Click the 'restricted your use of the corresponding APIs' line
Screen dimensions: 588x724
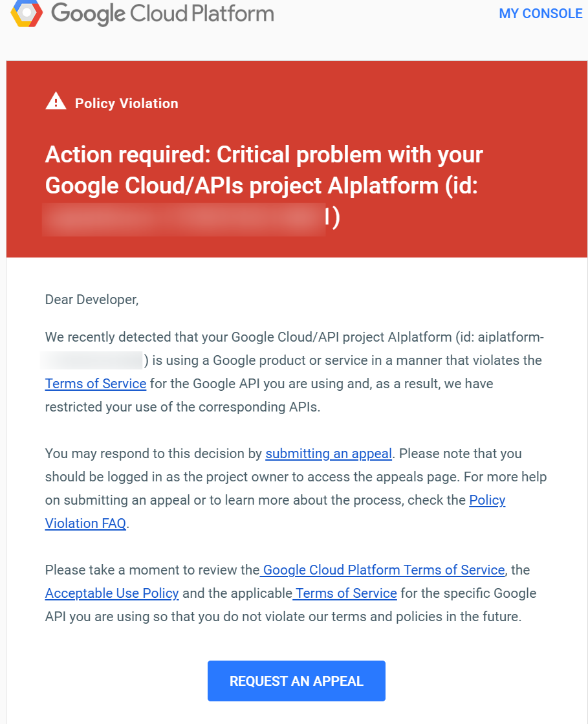(182, 407)
